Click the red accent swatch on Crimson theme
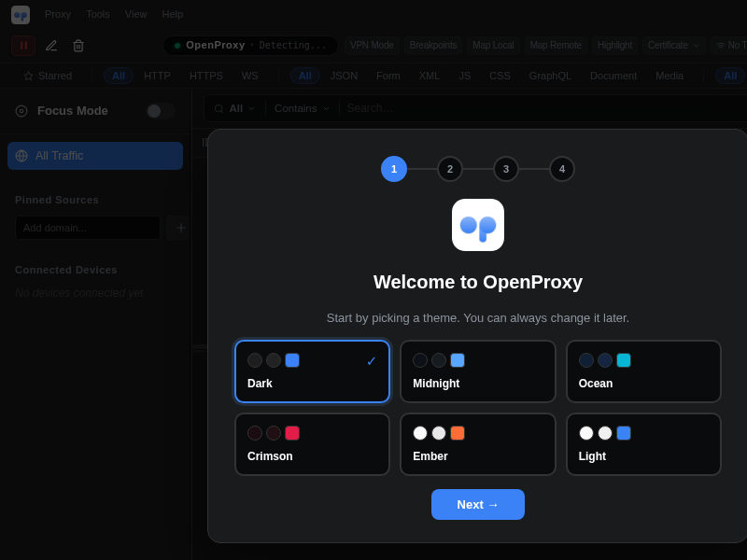Viewport: 747px width, 560px height. pyautogui.click(x=292, y=433)
